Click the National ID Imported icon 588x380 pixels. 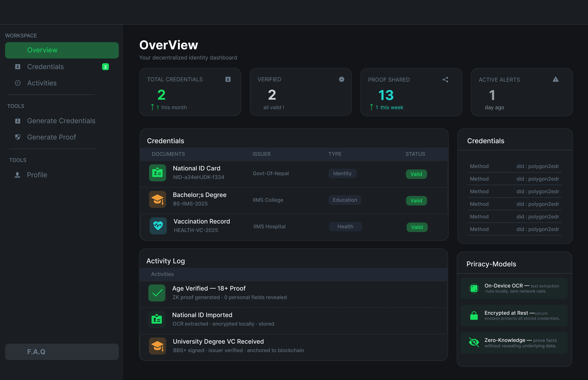[157, 319]
